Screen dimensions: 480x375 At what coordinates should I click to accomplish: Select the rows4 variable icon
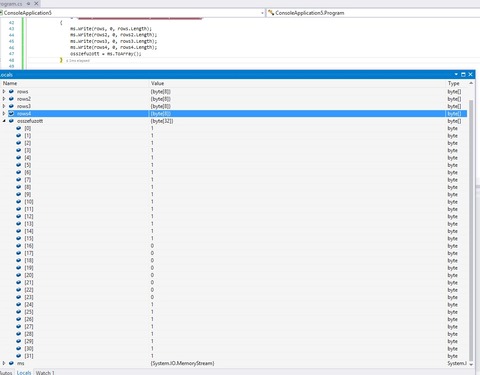[x=11, y=113]
